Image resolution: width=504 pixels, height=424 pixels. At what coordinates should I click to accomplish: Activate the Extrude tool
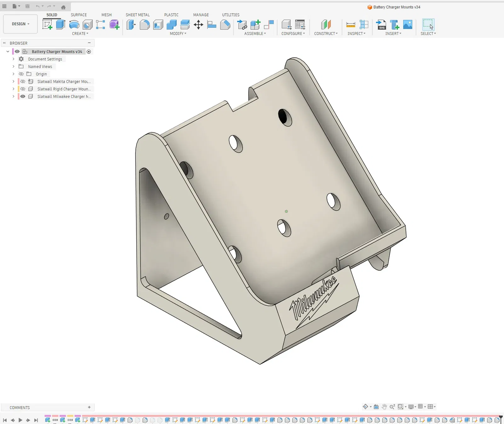coord(60,25)
